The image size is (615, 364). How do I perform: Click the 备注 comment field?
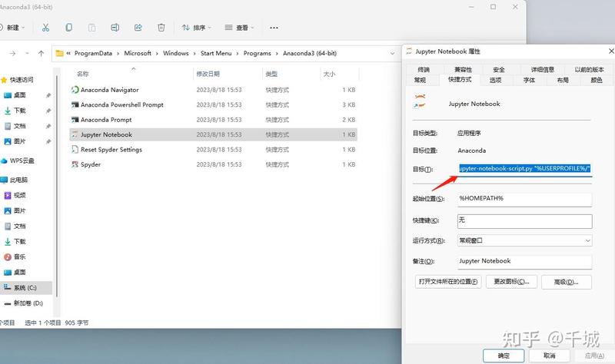(x=525, y=262)
